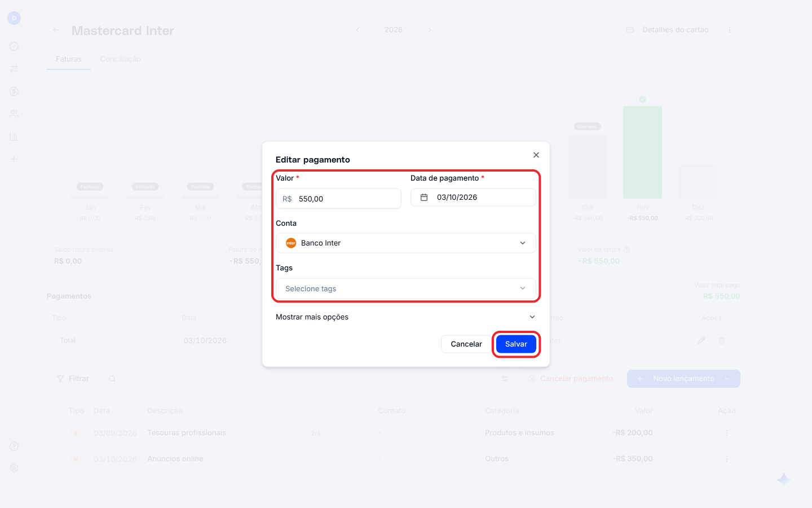
Task: Close the Editar pagamento dialog
Action: point(536,155)
